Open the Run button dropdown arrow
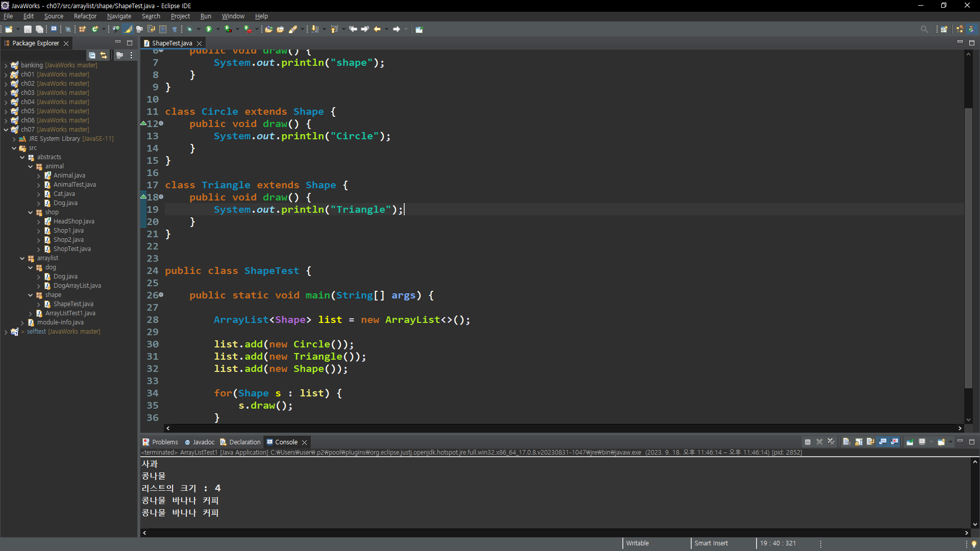Image resolution: width=980 pixels, height=551 pixels. (218, 29)
